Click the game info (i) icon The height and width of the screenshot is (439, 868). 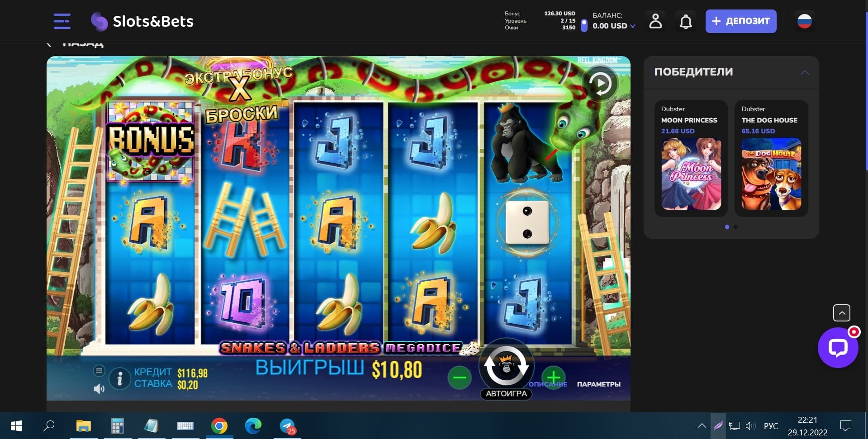tap(120, 378)
